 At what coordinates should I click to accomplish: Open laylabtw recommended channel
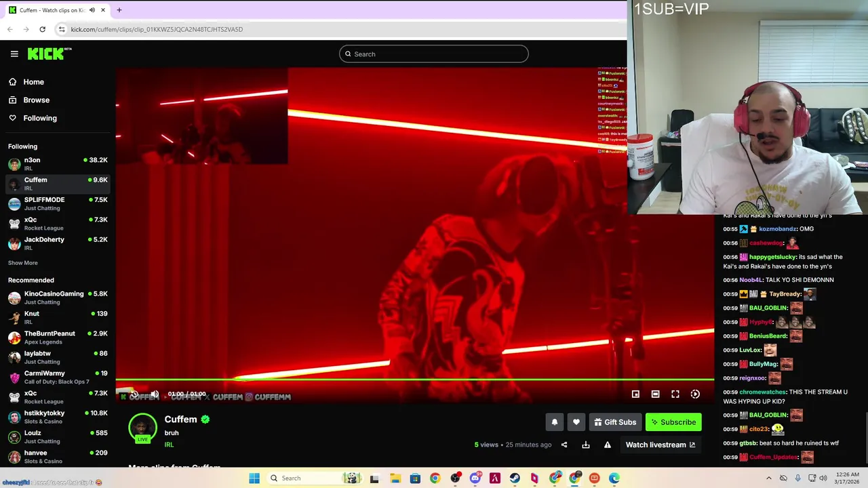58,357
